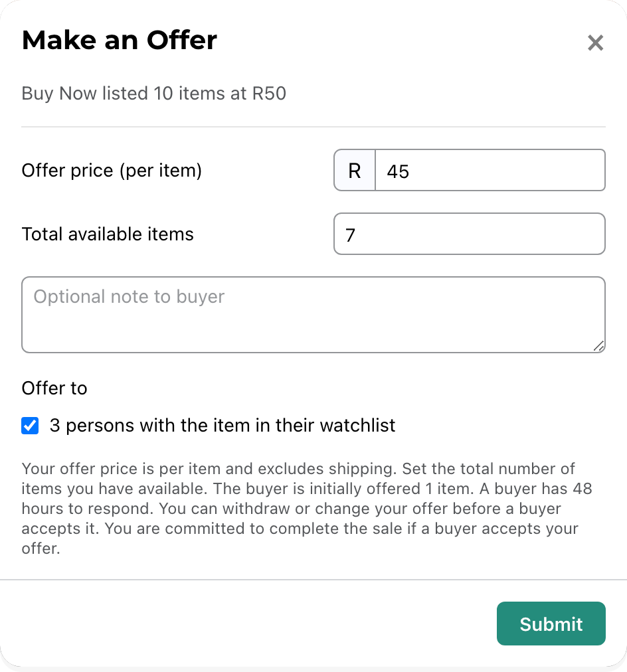Image resolution: width=627 pixels, height=672 pixels.
Task: Click the '3 persons with the item' label
Action: tap(223, 426)
